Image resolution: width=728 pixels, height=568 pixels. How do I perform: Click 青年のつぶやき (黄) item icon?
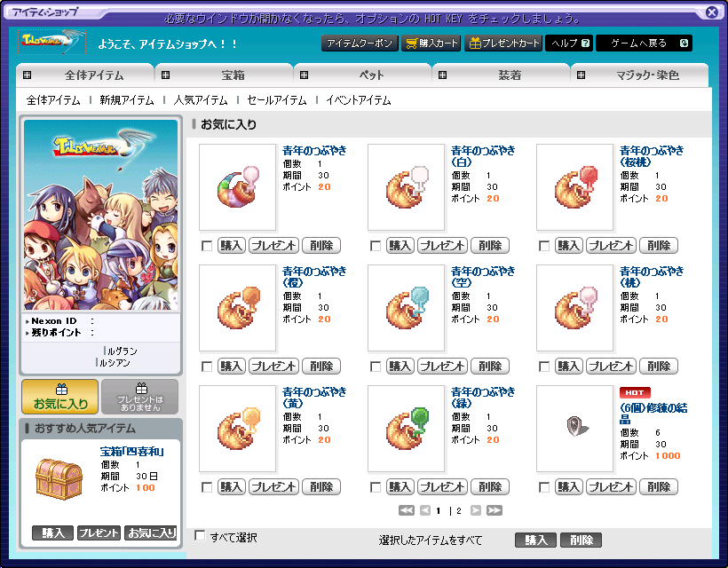click(x=238, y=429)
